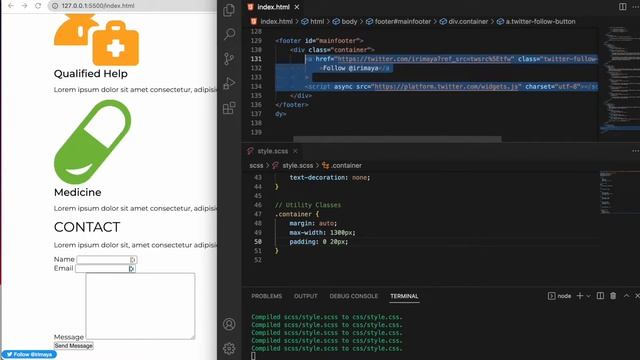Open the Explorer view in activity bar
This screenshot has height=360, width=640.
click(229, 10)
